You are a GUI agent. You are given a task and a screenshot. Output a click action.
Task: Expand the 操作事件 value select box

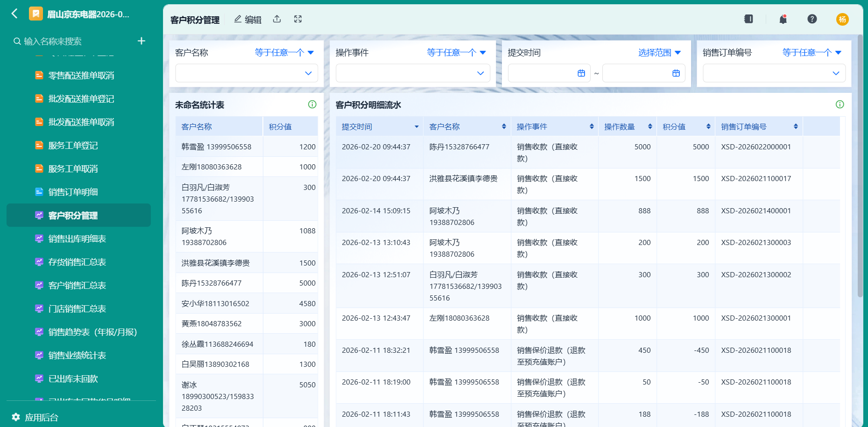(413, 73)
